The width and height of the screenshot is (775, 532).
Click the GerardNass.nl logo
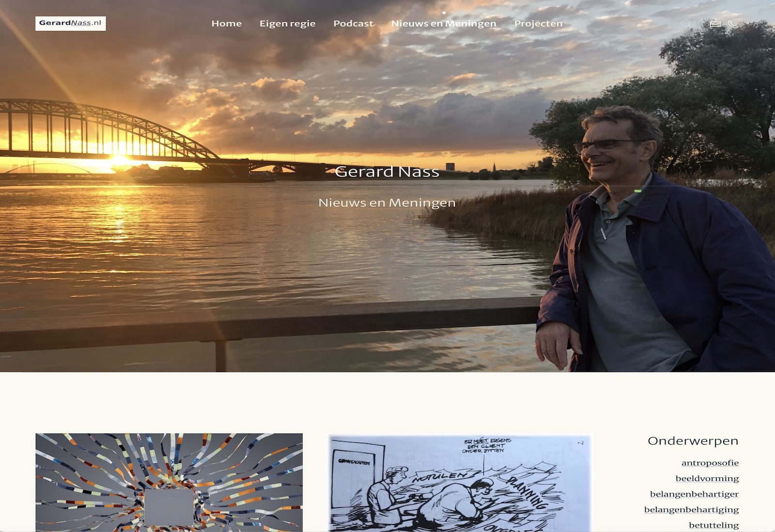tap(71, 23)
